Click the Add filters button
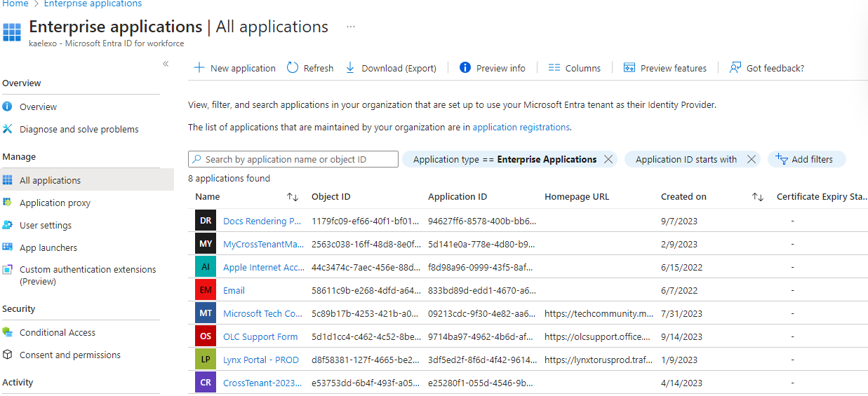 [x=806, y=159]
